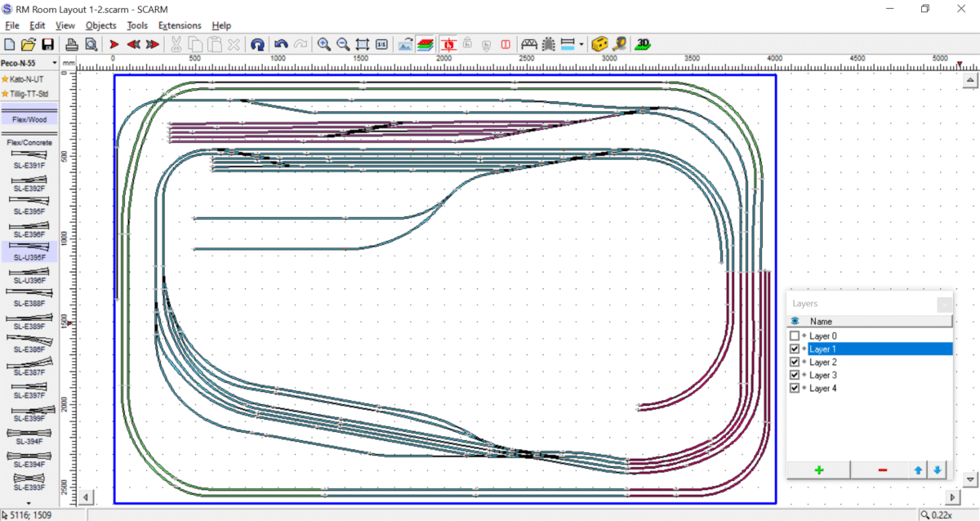This screenshot has height=521, width=980.
Task: Click the Zoom in magnifier icon
Action: point(324,44)
